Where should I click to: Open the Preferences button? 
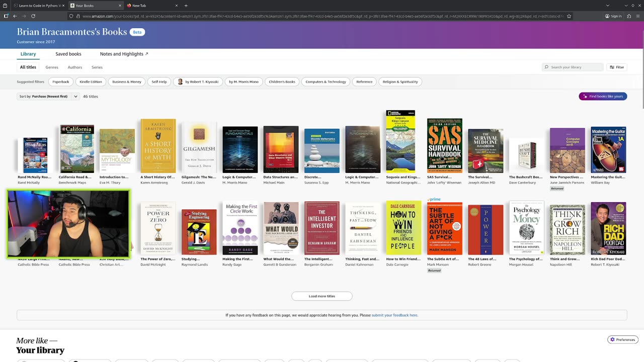623,339
